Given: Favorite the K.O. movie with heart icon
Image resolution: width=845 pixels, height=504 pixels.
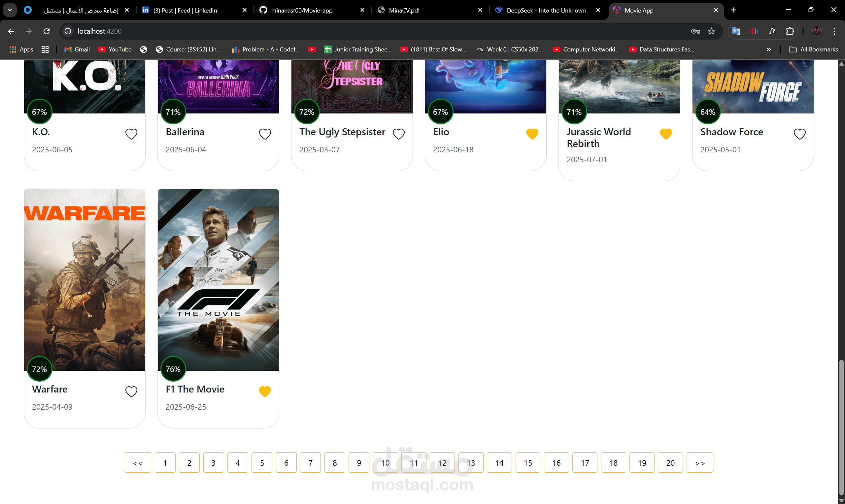Looking at the screenshot, I should click(131, 134).
